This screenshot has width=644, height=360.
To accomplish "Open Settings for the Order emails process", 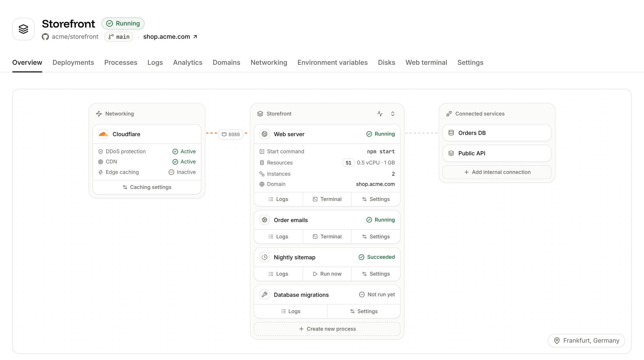I will click(376, 237).
